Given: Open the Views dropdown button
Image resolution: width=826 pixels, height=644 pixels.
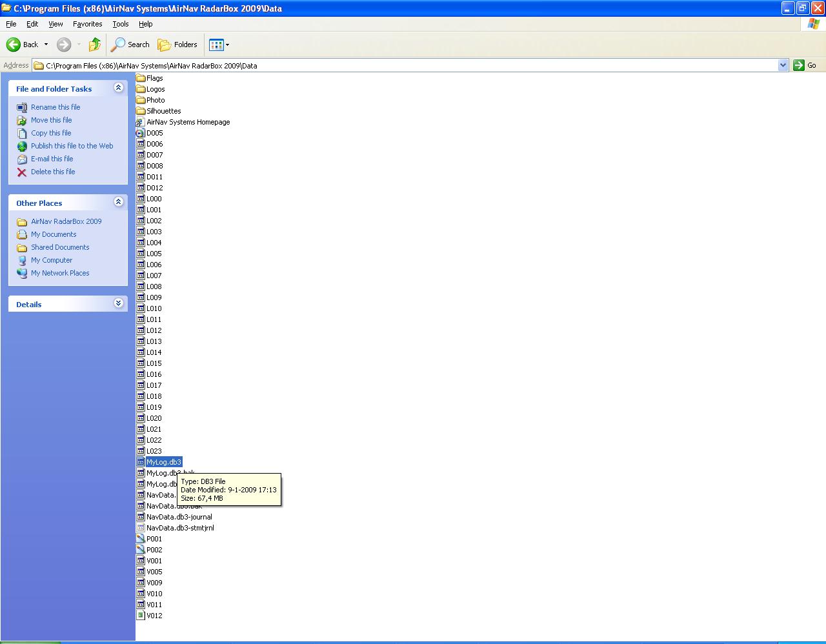Looking at the screenshot, I should (x=219, y=45).
